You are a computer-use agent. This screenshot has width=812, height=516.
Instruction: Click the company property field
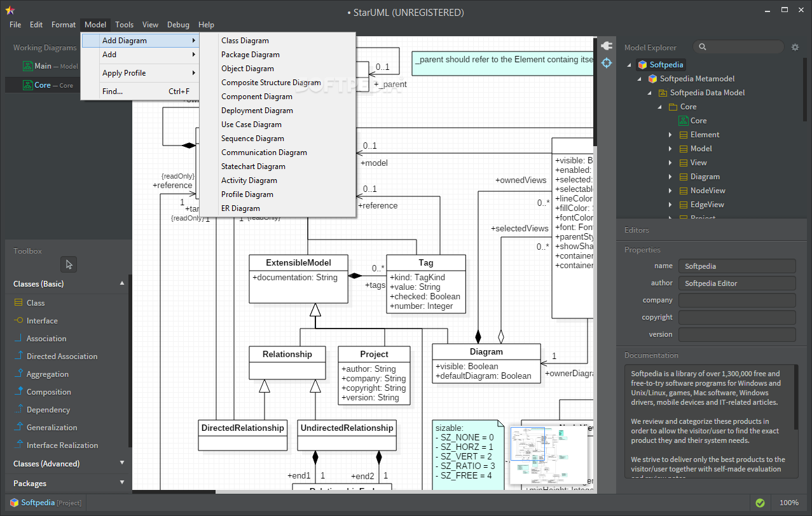[x=737, y=301]
